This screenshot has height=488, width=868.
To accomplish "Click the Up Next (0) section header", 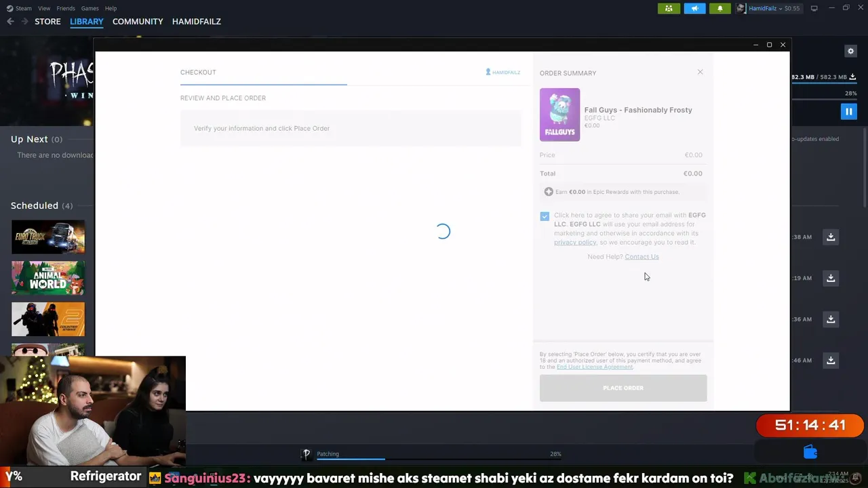I will pos(37,139).
